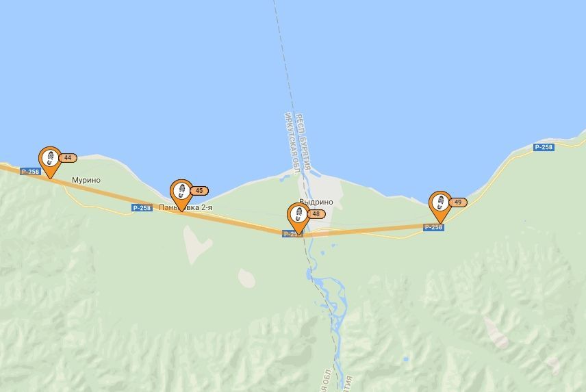Click the footprint marker numbered 44
Screen dimensions: 586x392
[50, 161]
